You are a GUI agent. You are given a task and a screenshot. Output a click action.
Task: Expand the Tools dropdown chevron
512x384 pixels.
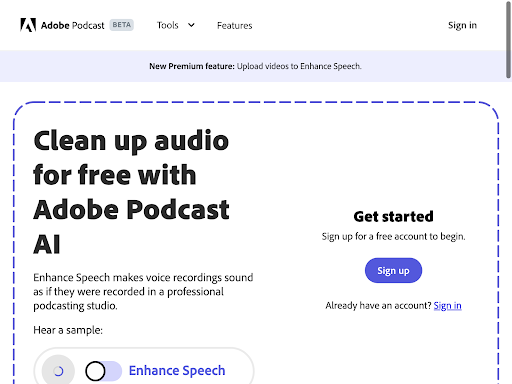pyautogui.click(x=191, y=25)
